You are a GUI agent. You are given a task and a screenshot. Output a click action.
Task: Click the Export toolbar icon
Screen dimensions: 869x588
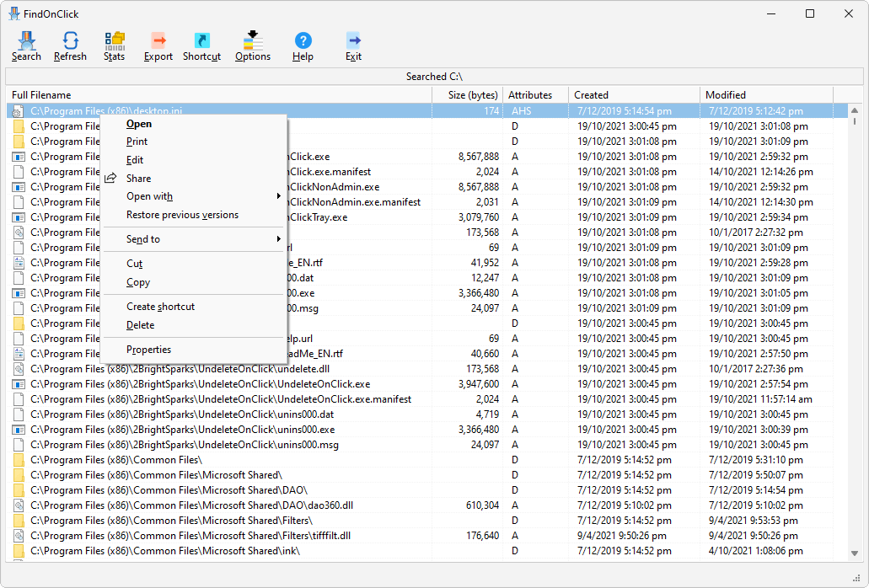click(158, 45)
